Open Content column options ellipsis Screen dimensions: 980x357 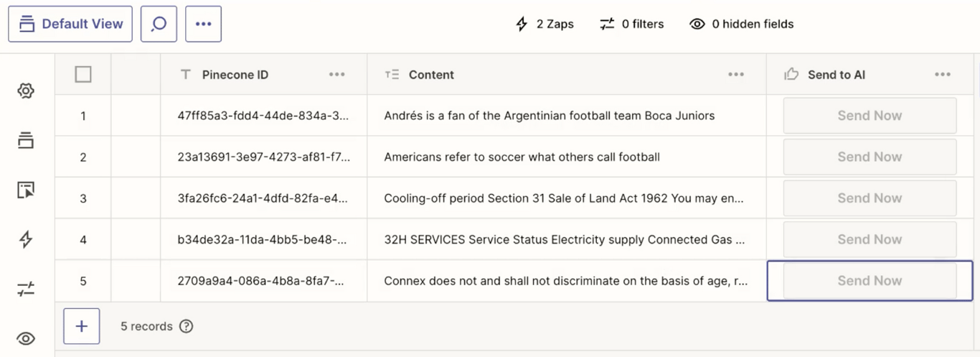click(x=736, y=75)
